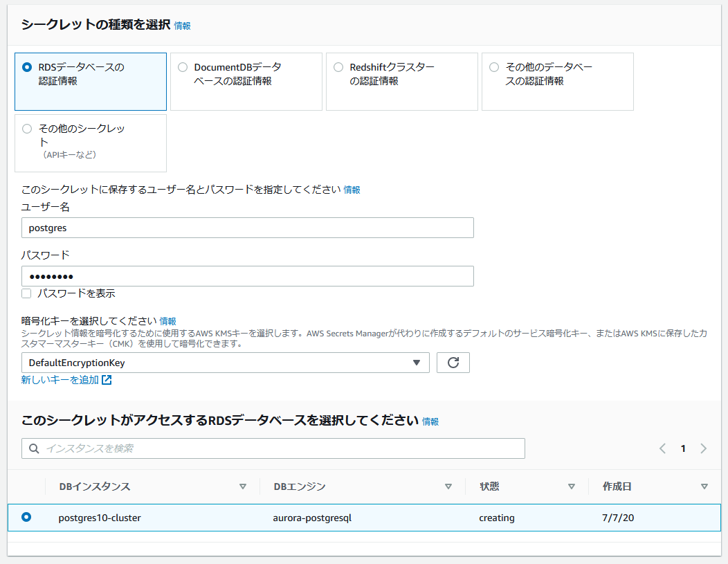Screen dimensions: 728x564
Task: Click the creating status cell
Action: tap(497, 518)
